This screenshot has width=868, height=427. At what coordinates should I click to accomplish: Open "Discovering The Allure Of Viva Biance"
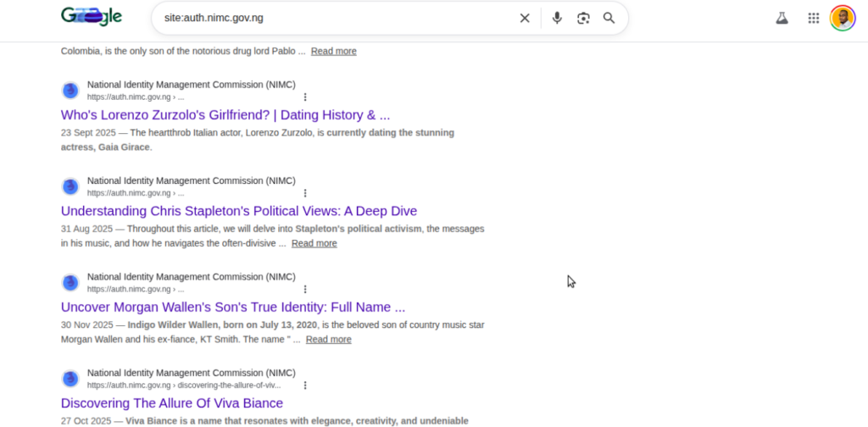point(172,403)
